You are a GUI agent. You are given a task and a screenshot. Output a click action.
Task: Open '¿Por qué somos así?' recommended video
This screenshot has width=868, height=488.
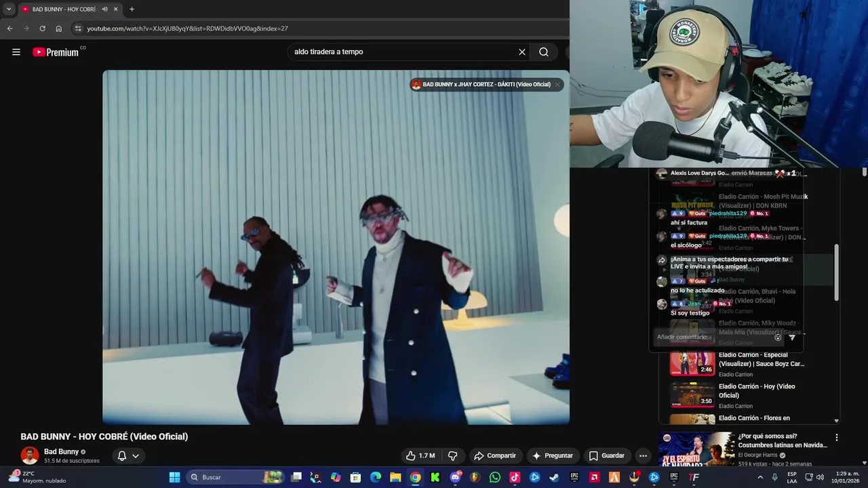(x=783, y=441)
